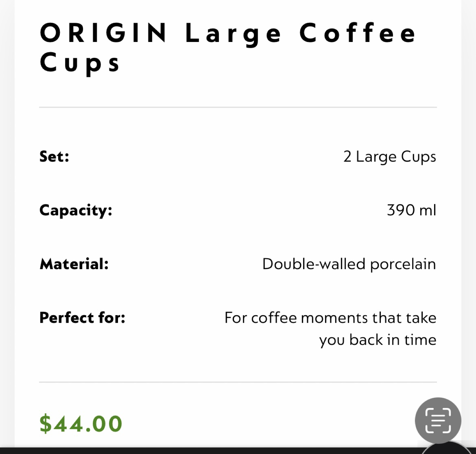
Task: Click the dark bar at the bottom of the page
Action: pos(238,451)
